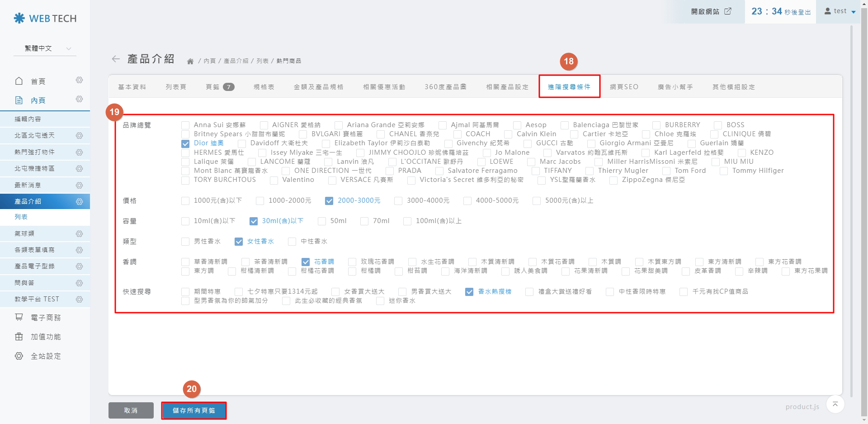Uncheck the Dior 迪奧 brand checkbox
The image size is (868, 424).
(185, 143)
